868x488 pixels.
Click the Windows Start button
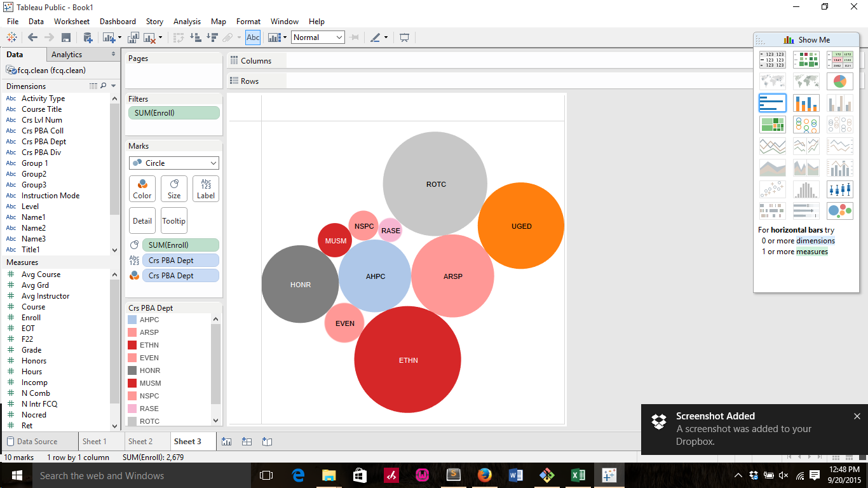[x=16, y=475]
